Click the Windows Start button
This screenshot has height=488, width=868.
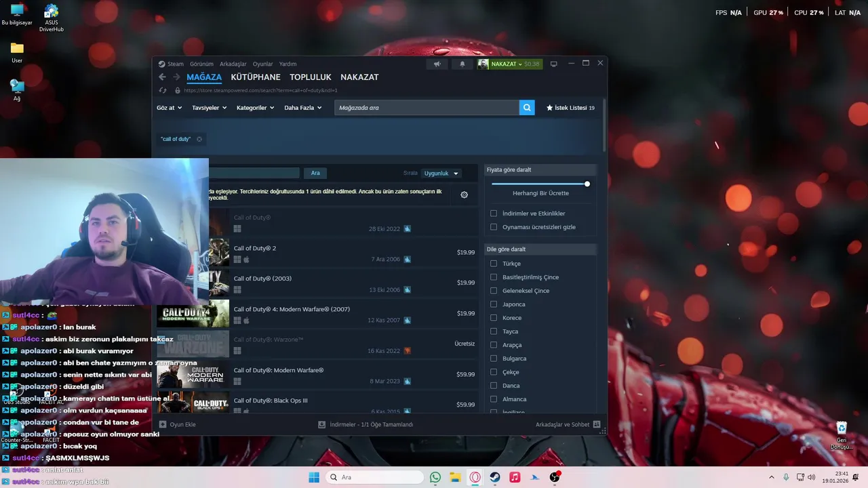(314, 477)
